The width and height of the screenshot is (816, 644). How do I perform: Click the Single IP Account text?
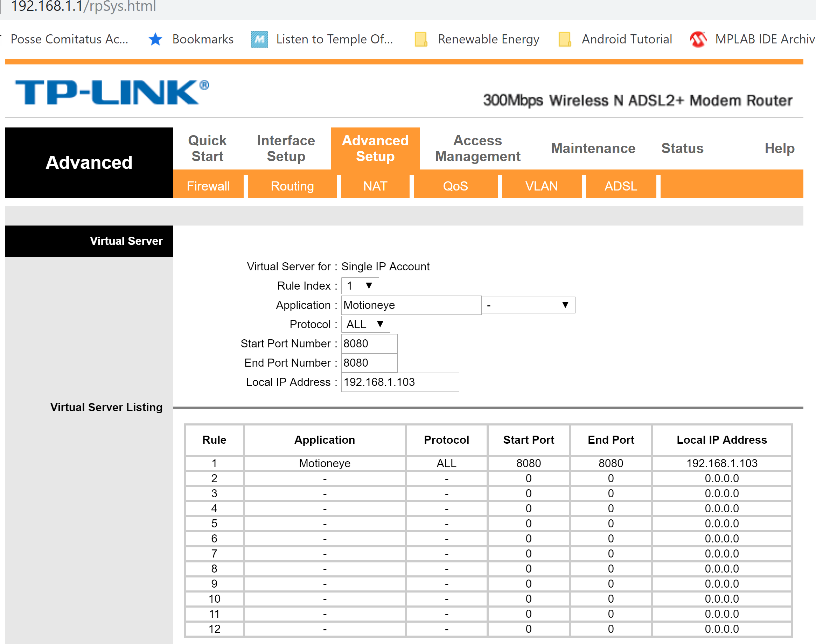(385, 266)
